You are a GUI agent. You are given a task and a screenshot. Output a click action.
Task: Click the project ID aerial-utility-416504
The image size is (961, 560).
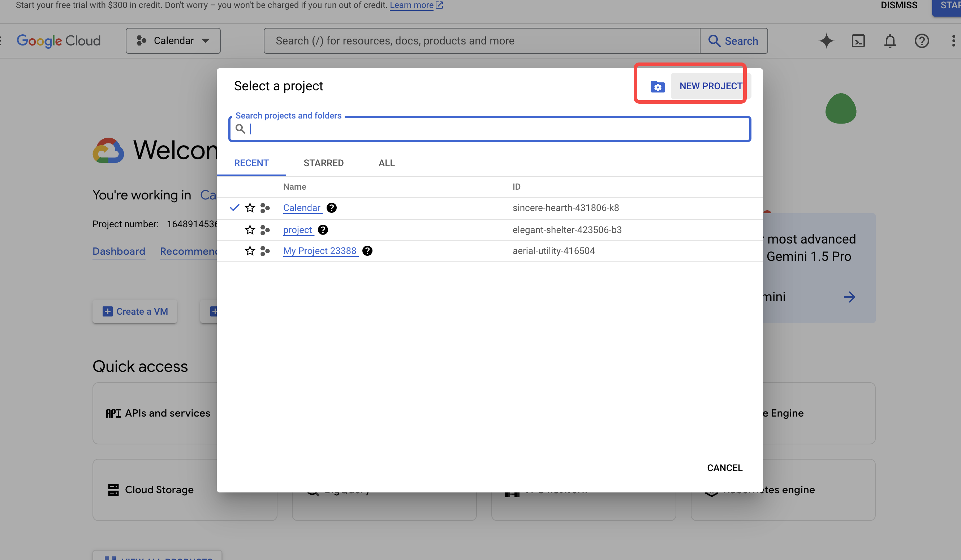(x=553, y=251)
